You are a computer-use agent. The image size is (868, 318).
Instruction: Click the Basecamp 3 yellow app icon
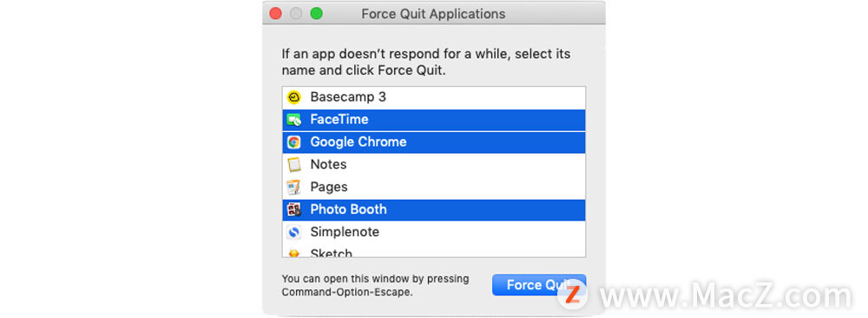(294, 97)
